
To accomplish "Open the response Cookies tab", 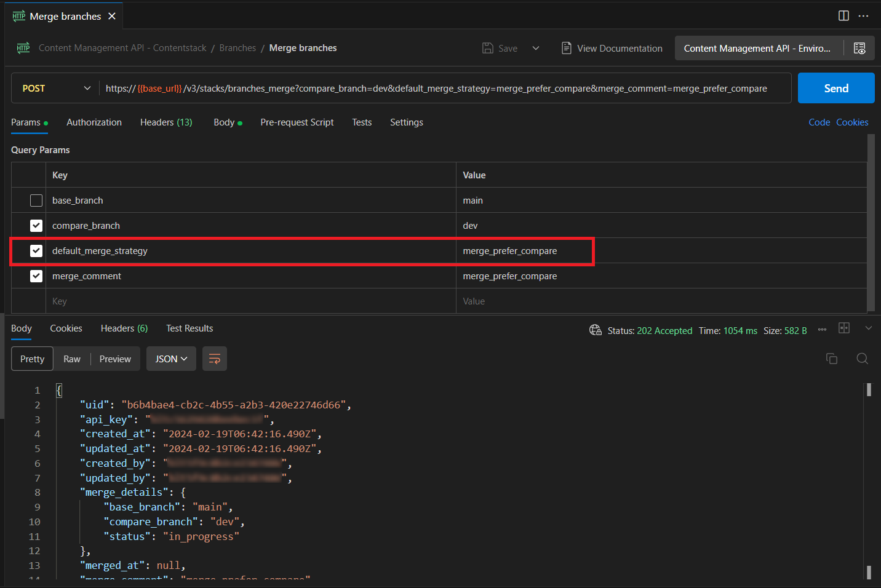I will [66, 328].
